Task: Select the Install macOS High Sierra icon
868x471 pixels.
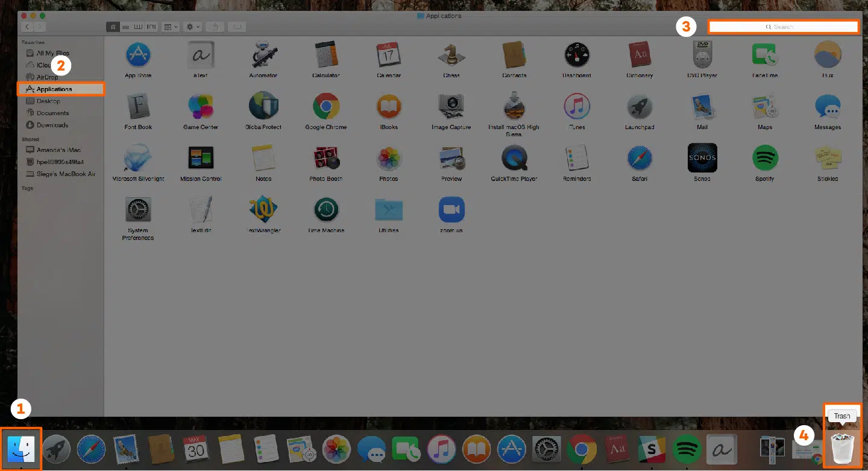Action: tap(514, 107)
